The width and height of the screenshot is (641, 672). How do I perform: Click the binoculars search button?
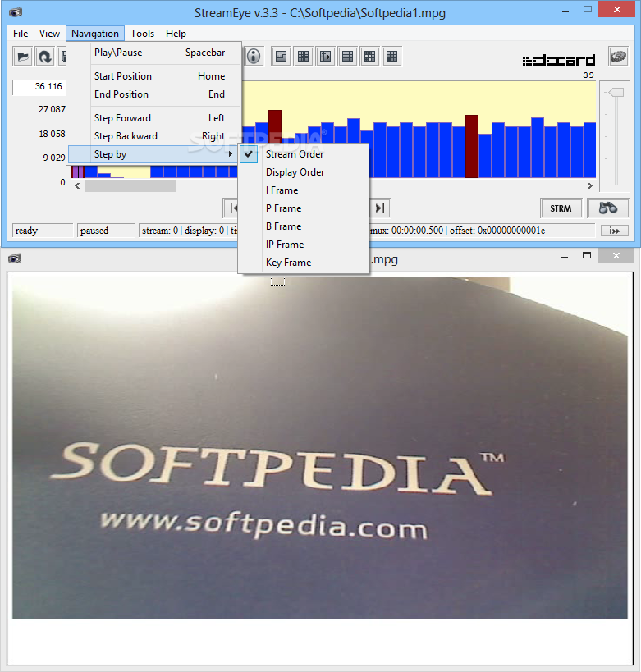click(608, 208)
